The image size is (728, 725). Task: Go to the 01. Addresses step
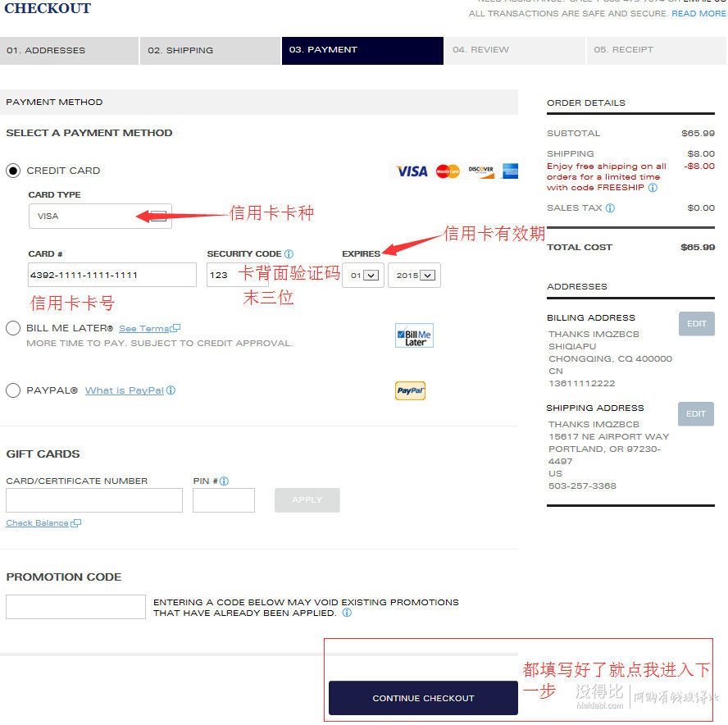click(x=69, y=51)
